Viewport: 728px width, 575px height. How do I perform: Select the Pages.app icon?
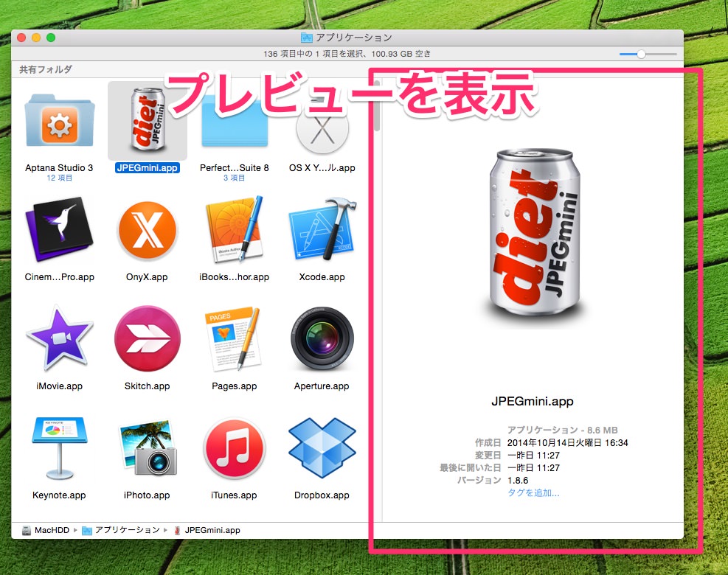234,338
